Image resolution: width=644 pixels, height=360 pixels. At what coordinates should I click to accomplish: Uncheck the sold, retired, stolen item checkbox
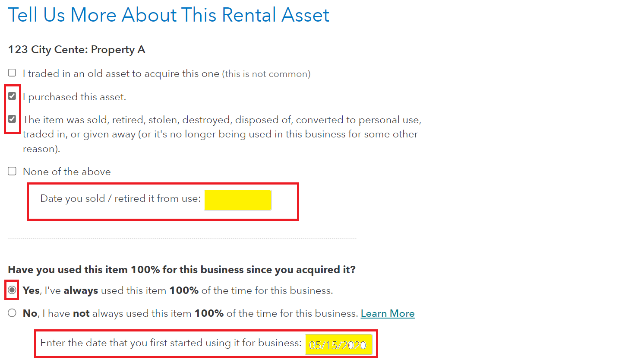(12, 119)
